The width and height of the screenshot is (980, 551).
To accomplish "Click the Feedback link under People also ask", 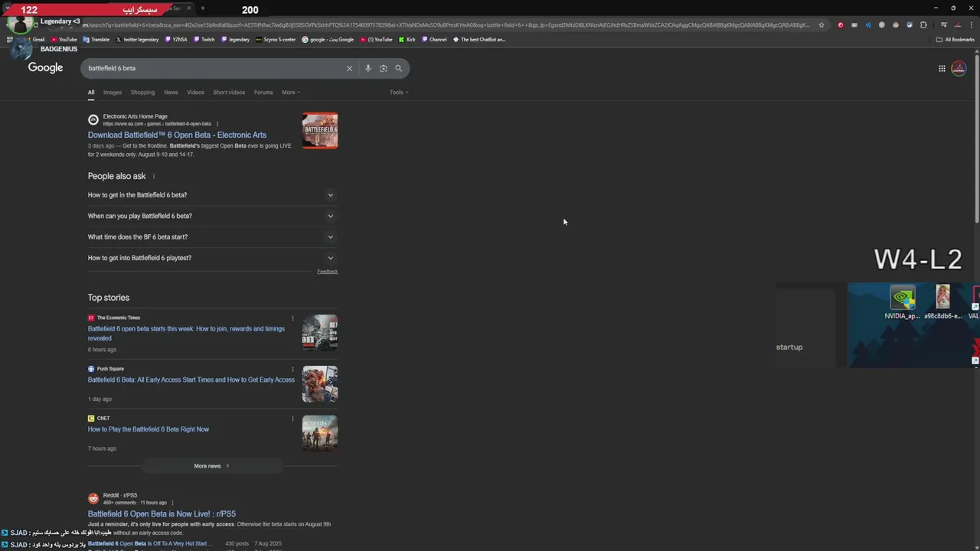I will coord(327,272).
